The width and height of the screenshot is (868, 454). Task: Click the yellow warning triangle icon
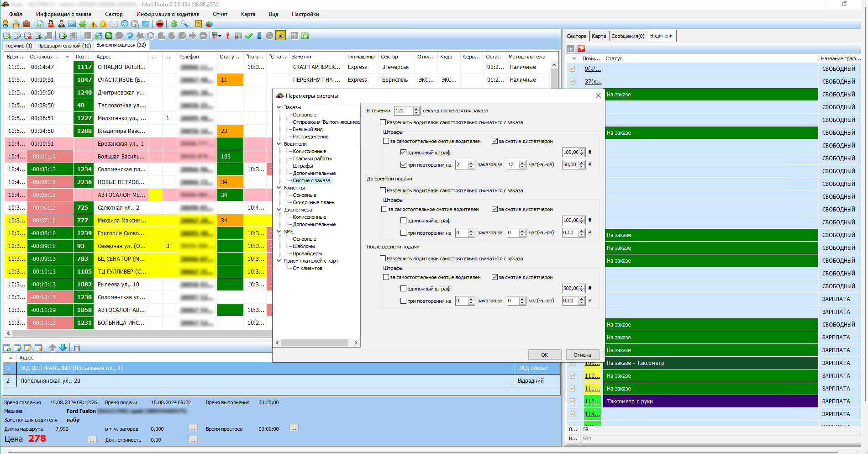[x=93, y=24]
